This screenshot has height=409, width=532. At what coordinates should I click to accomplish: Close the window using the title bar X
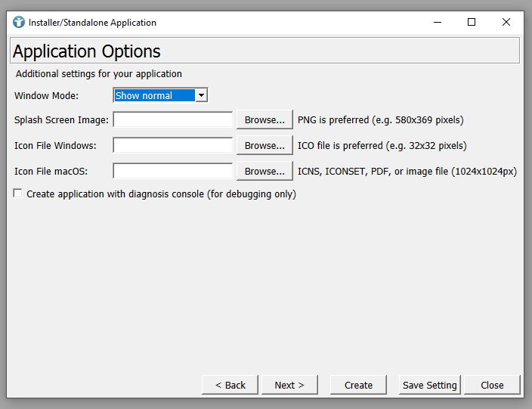[x=506, y=23]
